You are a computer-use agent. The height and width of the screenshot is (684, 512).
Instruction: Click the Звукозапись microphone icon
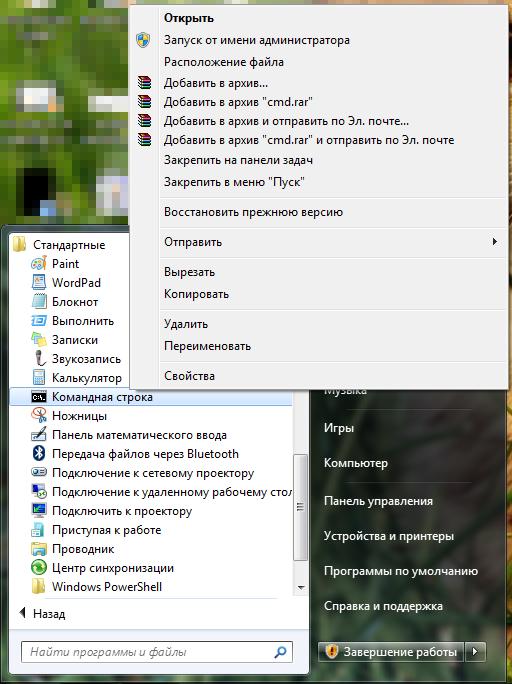(39, 359)
